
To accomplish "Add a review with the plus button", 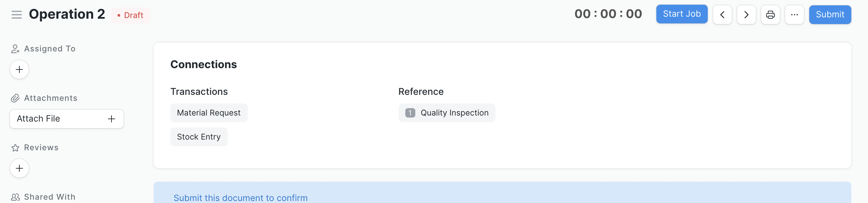I will coord(19,168).
